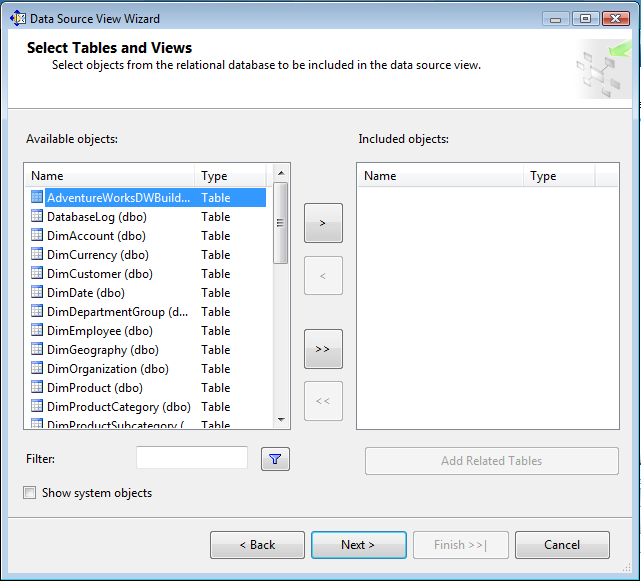This screenshot has height=583, width=641.
Task: Select DimEmployee (dbo) in the list
Action: [148, 331]
